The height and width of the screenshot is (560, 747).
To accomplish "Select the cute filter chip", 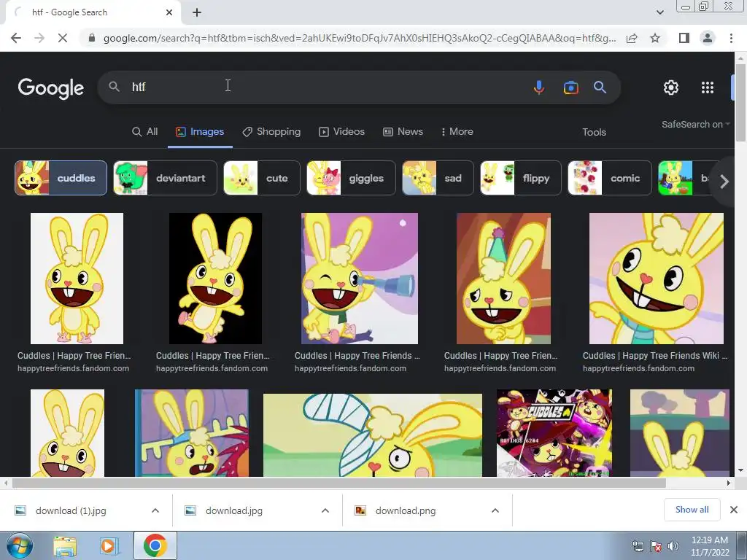I will pos(262,178).
